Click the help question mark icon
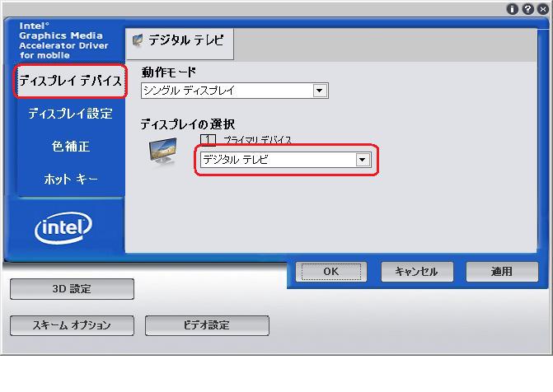Screen dimensions: 553x392 (527, 9)
